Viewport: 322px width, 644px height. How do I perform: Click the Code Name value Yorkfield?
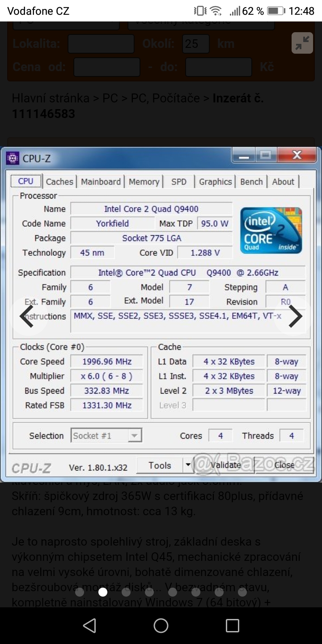tap(112, 223)
